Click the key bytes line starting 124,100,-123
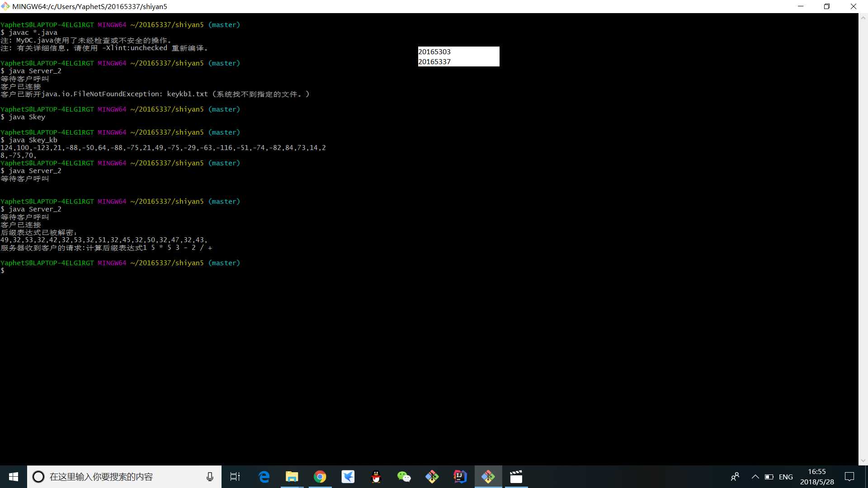Viewport: 868px width, 488px height. pyautogui.click(x=163, y=148)
